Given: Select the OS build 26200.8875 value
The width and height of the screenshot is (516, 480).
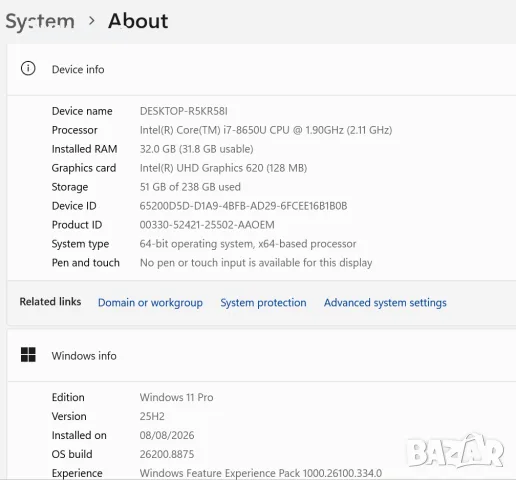Looking at the screenshot, I should coord(167,454).
